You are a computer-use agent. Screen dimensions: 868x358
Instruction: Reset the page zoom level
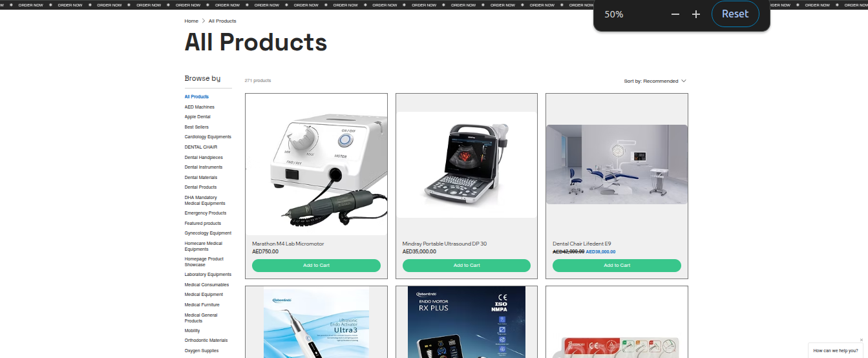pyautogui.click(x=735, y=14)
